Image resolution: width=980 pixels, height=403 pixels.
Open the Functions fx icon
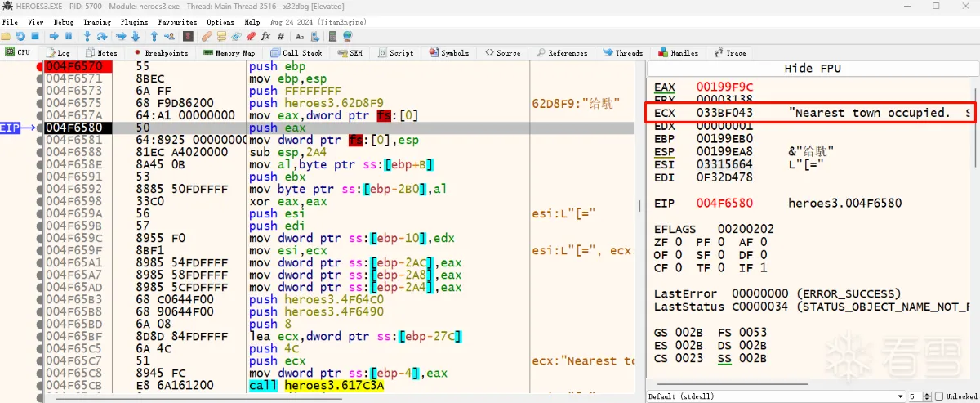[265, 37]
